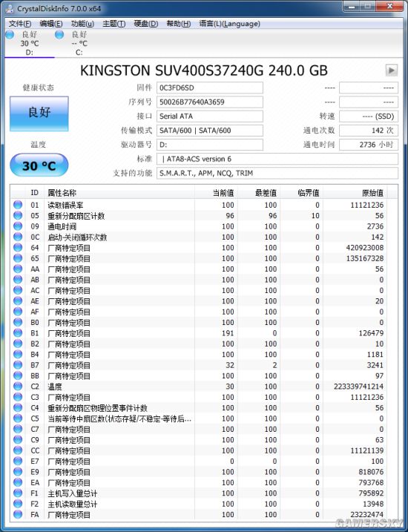Click the status orb for attribute 05
This screenshot has width=408, height=532.
click(x=18, y=215)
